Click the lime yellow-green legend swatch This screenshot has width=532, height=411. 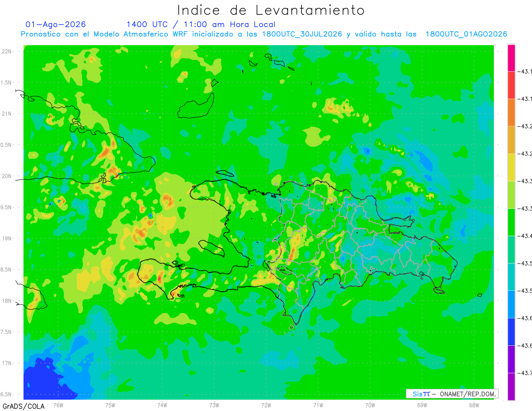tap(511, 195)
